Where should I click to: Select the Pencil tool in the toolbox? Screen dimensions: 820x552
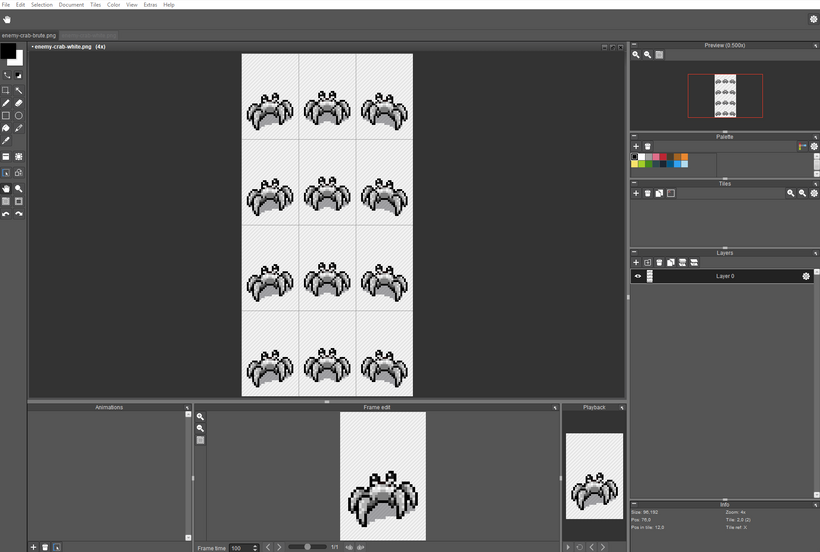(6, 103)
